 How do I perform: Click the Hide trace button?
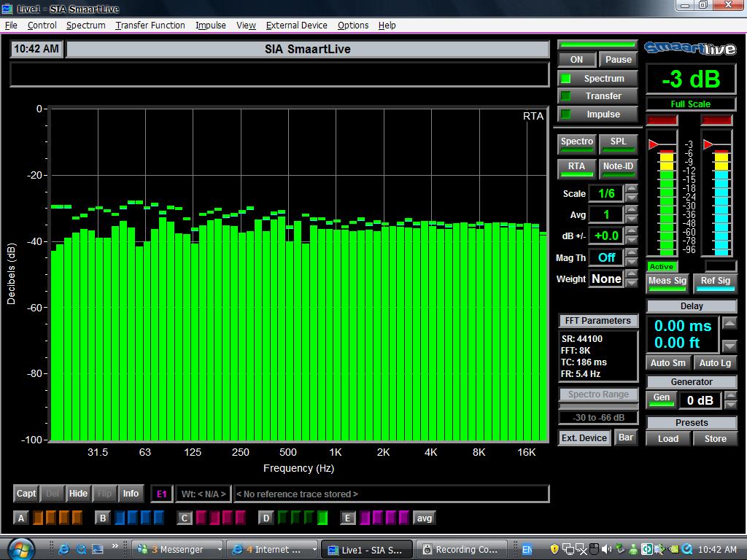[78, 494]
